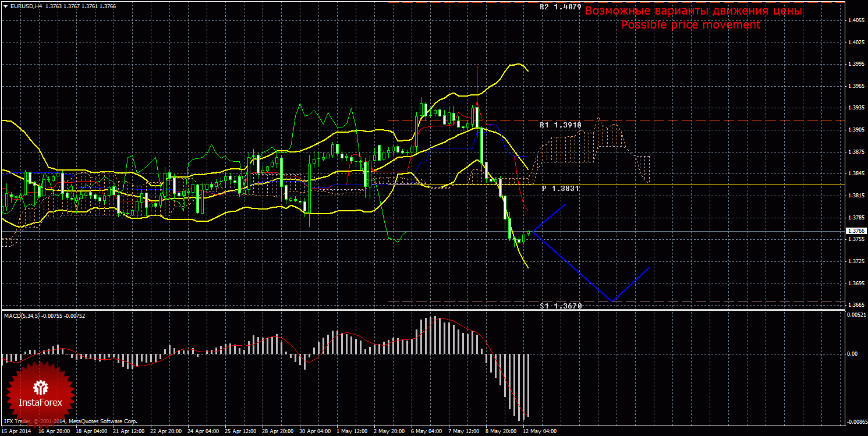Click the '22 Apr 20:00' time axis label
868x436 pixels.
(x=167, y=432)
